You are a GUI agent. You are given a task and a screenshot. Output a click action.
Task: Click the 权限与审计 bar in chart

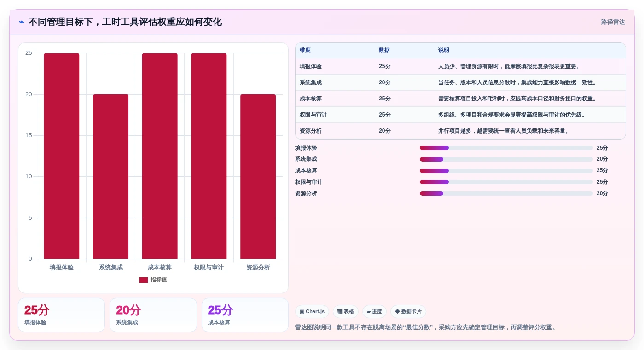click(x=209, y=156)
